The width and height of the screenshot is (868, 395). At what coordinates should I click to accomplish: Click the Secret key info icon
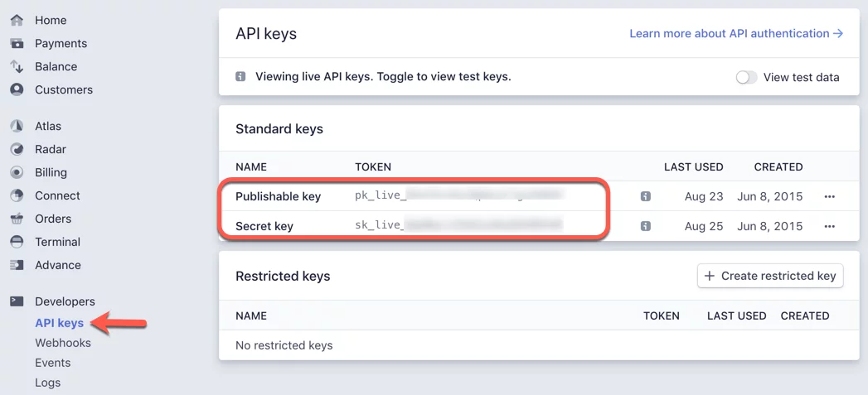pyautogui.click(x=645, y=226)
